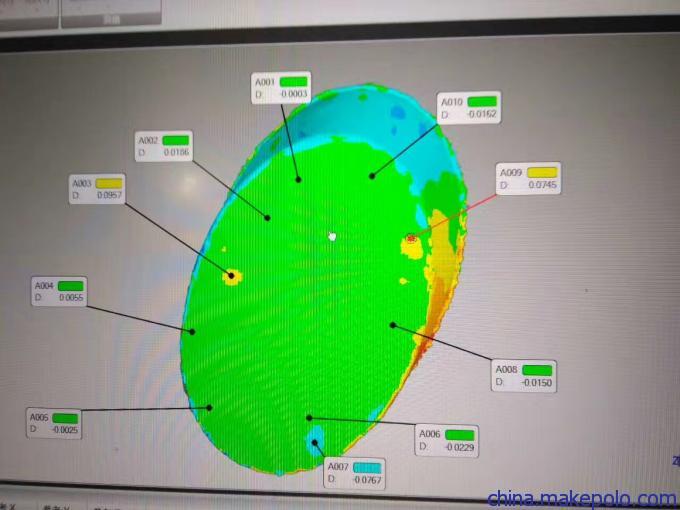
Task: Click the A006 annotation label
Action: 447,441
